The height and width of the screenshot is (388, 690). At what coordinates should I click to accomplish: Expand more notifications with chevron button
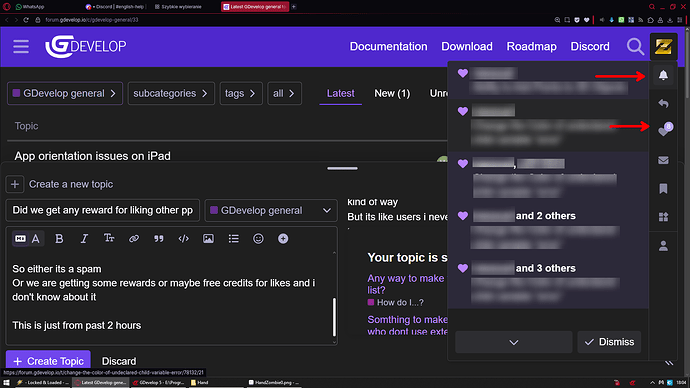click(x=514, y=342)
